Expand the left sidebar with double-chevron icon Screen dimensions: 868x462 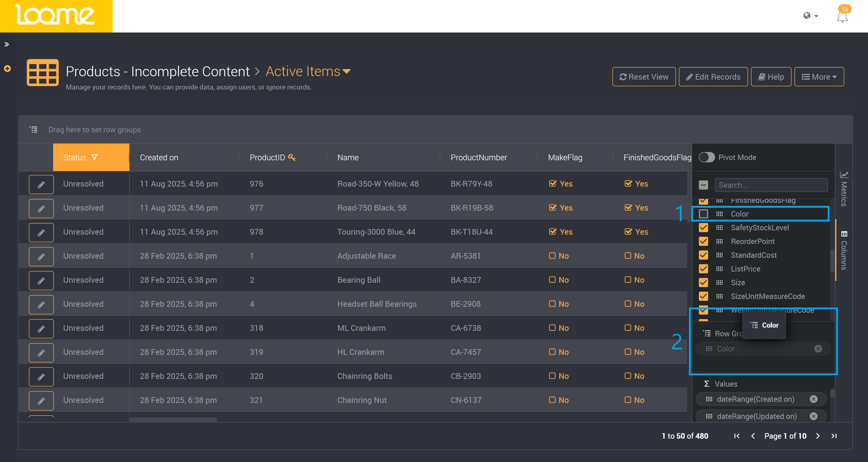pyautogui.click(x=6, y=44)
